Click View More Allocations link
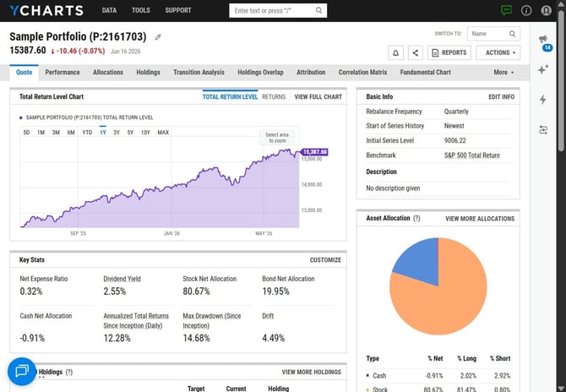The image size is (566, 392). click(480, 219)
